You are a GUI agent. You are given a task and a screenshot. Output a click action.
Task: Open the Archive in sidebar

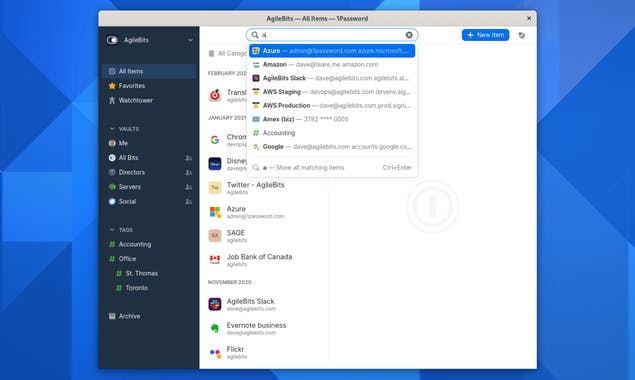149,316
